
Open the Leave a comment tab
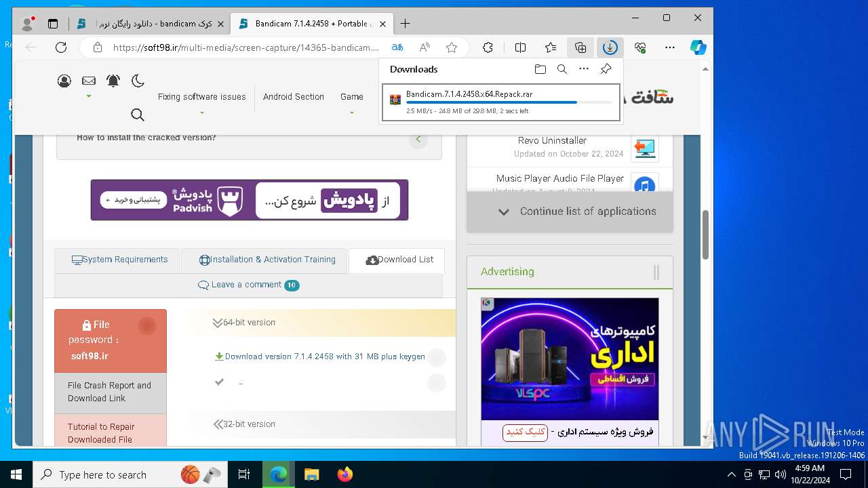[248, 285]
